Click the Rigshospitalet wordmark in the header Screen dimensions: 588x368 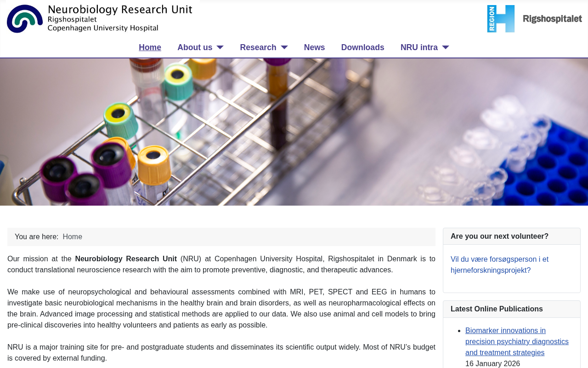point(552,19)
